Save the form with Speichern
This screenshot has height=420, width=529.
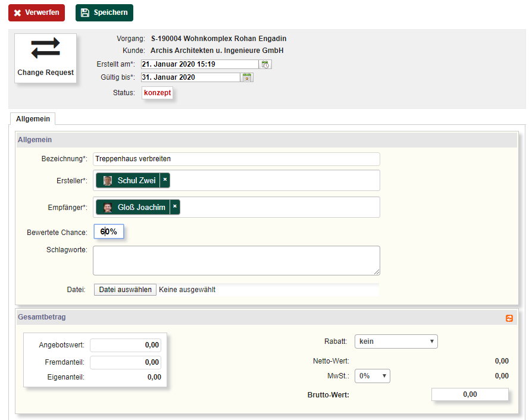[104, 12]
